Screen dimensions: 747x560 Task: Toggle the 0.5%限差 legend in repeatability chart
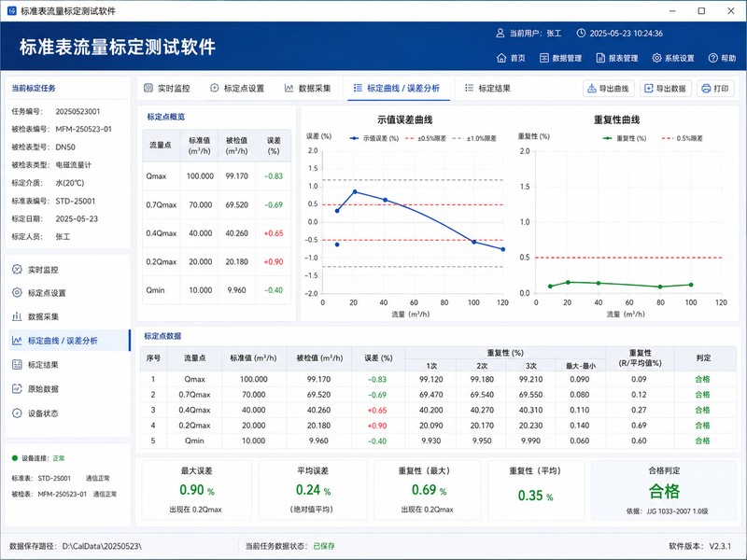[x=683, y=138]
